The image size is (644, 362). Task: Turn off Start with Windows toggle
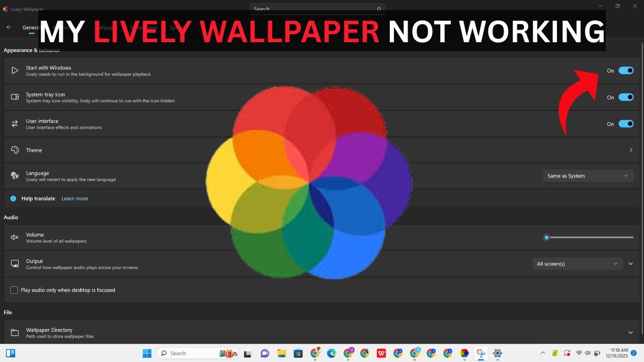tap(626, 70)
